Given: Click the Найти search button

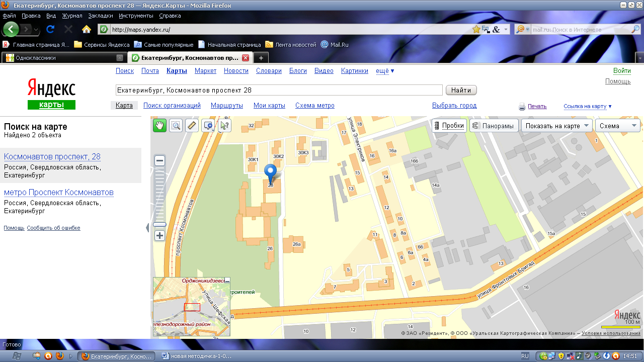Looking at the screenshot, I should click(x=461, y=90).
